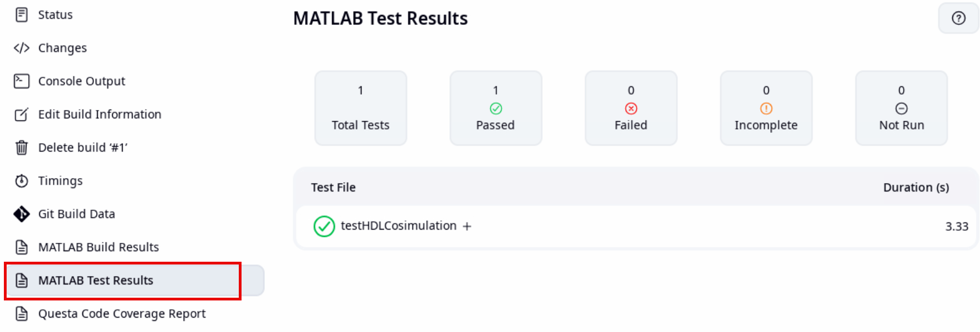Click the trash icon for Delete build '#1'

21,147
